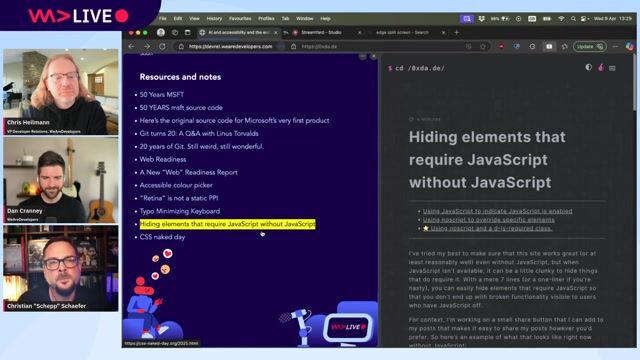Click the devrel.wearedevelopers.com address field
640x360 pixels.
[231, 47]
